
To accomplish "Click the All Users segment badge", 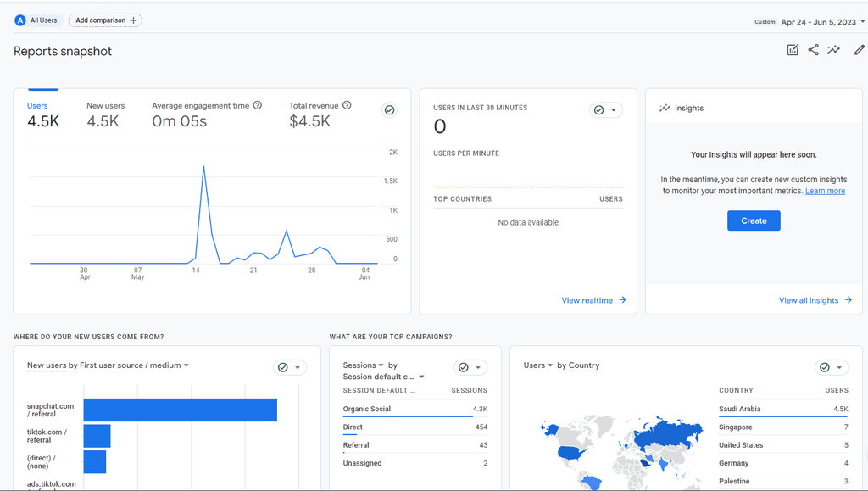I will pyautogui.click(x=37, y=20).
